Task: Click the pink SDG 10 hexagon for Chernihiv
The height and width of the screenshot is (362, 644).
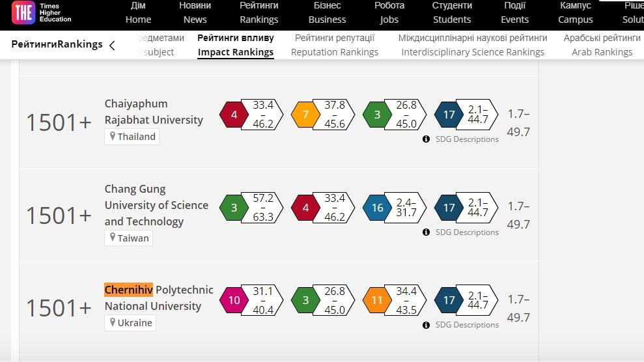Action: (x=234, y=300)
